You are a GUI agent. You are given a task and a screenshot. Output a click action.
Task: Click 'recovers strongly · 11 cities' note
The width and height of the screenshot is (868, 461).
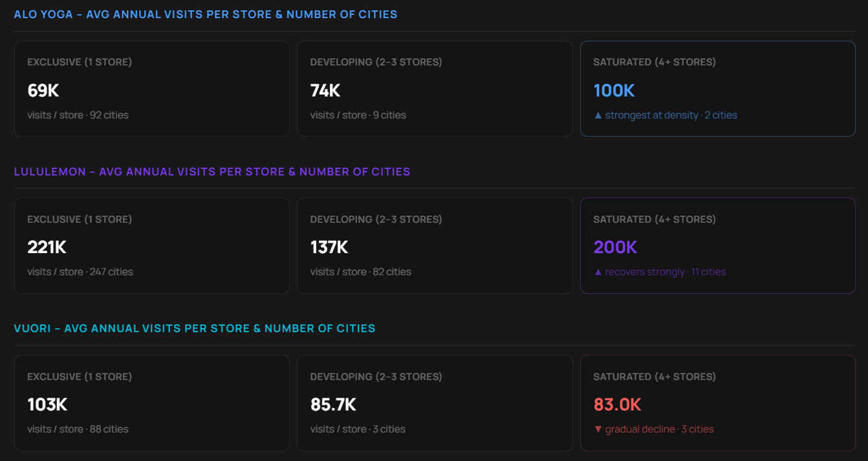(x=659, y=272)
